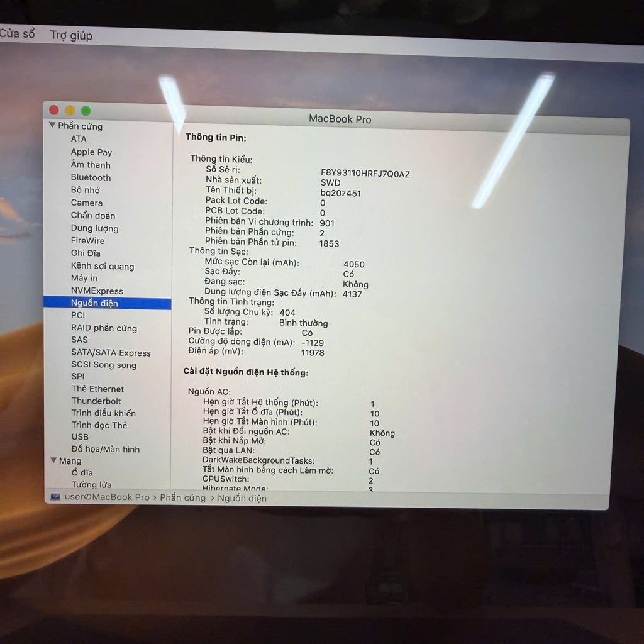Select Âm thanh in the sidebar
Viewport: 644px width, 644px height.
pos(91,165)
